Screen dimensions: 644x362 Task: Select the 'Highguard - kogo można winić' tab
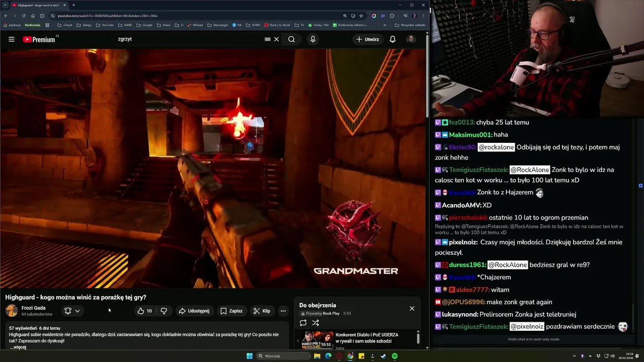pyautogui.click(x=38, y=5)
